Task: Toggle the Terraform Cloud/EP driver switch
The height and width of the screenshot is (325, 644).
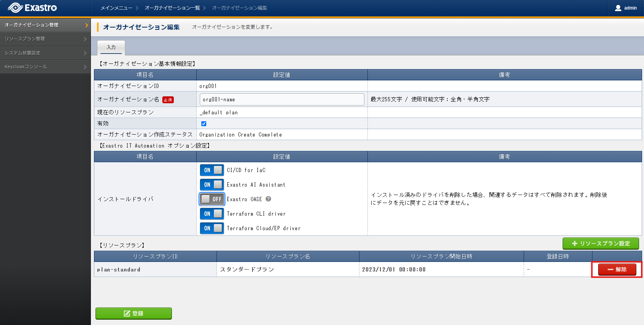Action: (212, 228)
